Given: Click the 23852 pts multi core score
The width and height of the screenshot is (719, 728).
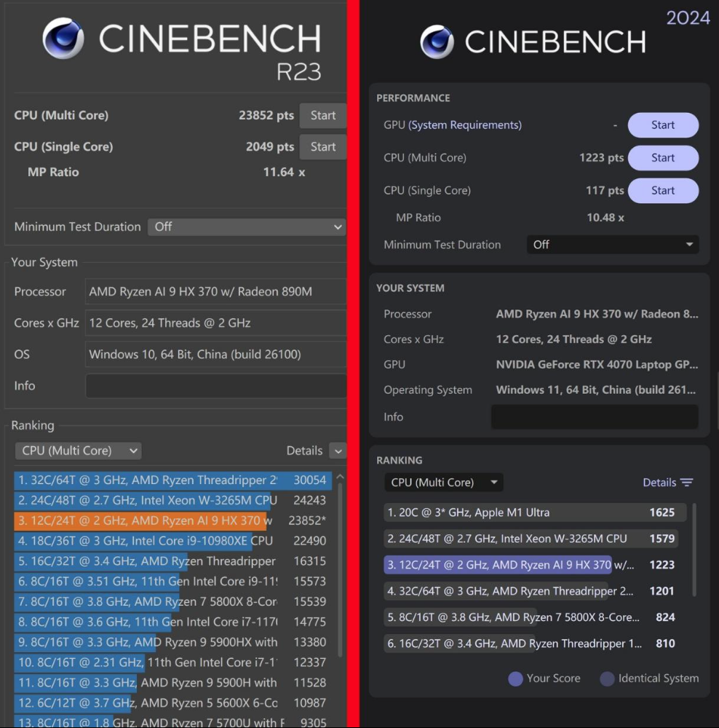Looking at the screenshot, I should tap(266, 115).
